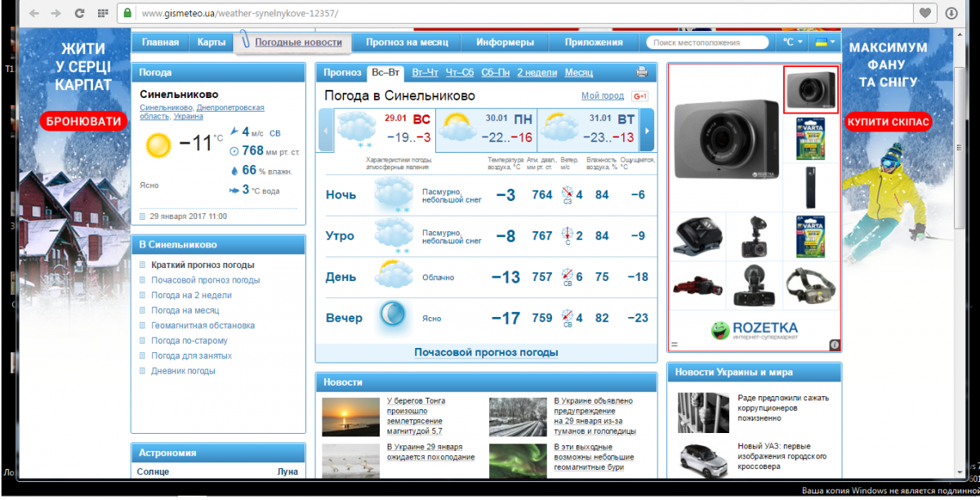Screen dimensions: 980x500
Task: Click the green padlock security icon
Action: point(127,14)
